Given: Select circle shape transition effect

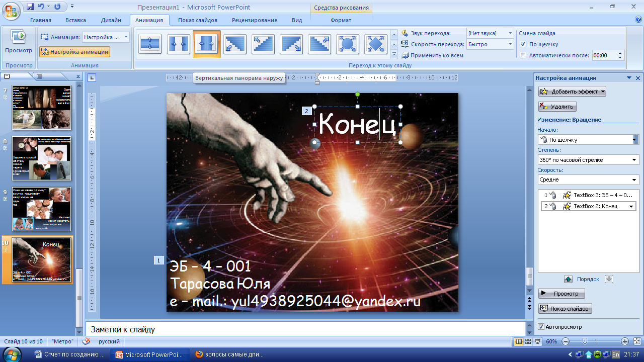Looking at the screenshot, I should click(347, 44).
